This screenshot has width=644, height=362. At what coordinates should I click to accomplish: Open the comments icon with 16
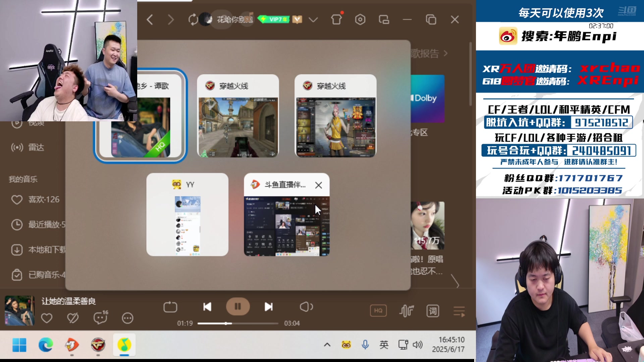[101, 317]
